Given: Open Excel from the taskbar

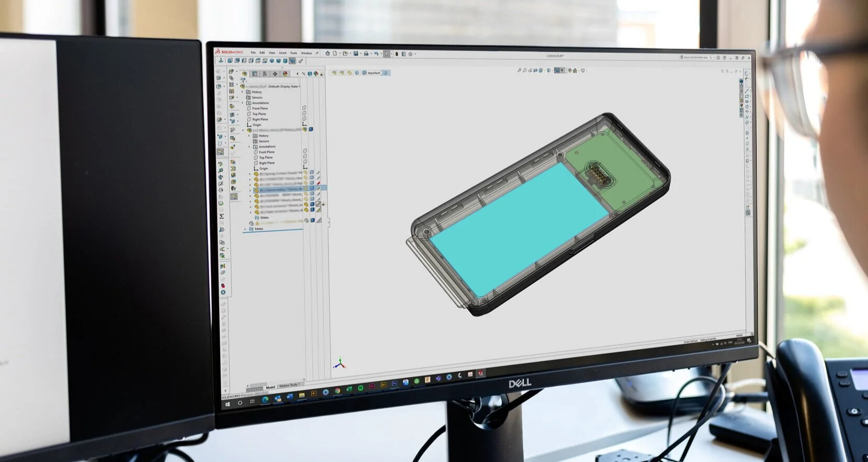Looking at the screenshot, I should point(350,389).
